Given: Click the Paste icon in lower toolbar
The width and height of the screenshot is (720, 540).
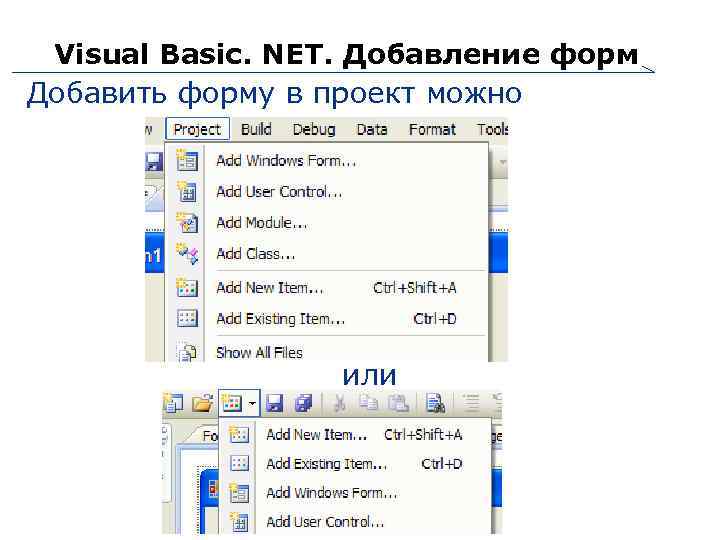Looking at the screenshot, I should (x=399, y=404).
